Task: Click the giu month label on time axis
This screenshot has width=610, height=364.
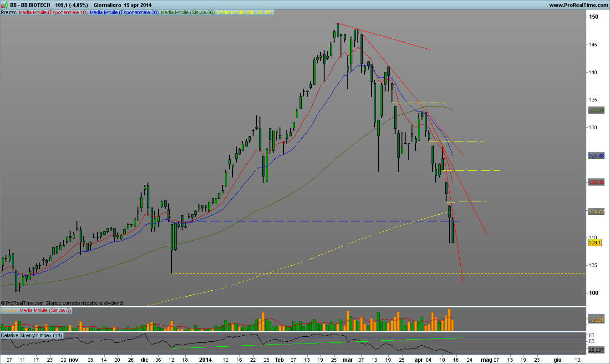Action: (x=558, y=359)
